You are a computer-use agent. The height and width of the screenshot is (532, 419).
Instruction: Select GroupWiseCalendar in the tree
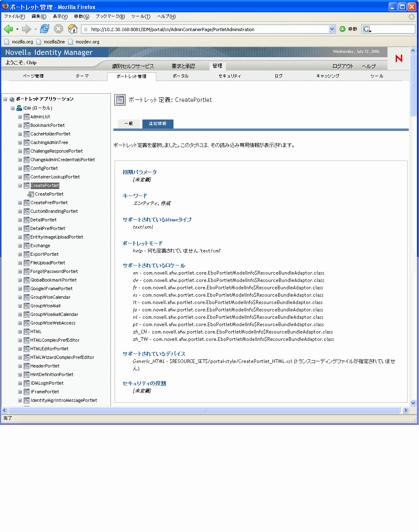pos(50,298)
